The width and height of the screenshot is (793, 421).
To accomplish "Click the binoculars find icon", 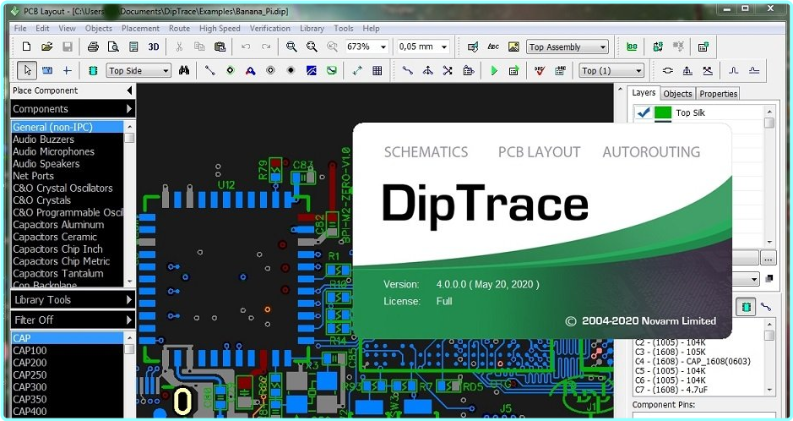I will click(183, 71).
